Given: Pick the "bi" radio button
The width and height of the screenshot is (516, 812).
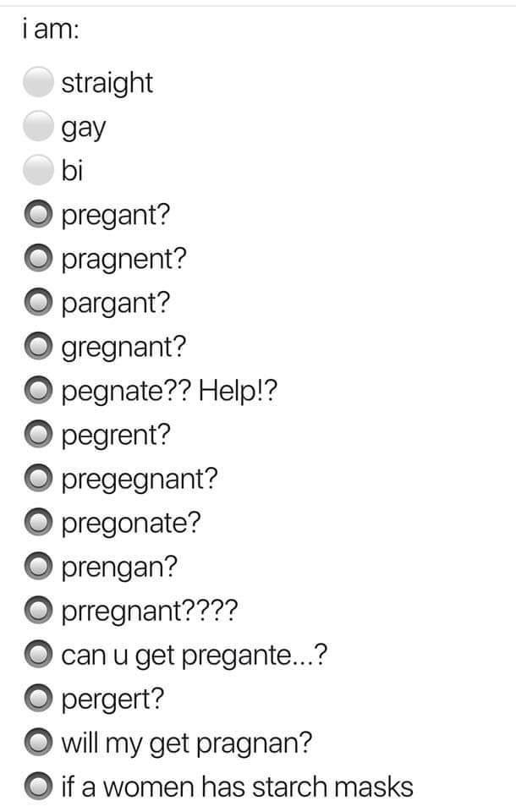Looking at the screenshot, I should click(39, 172).
